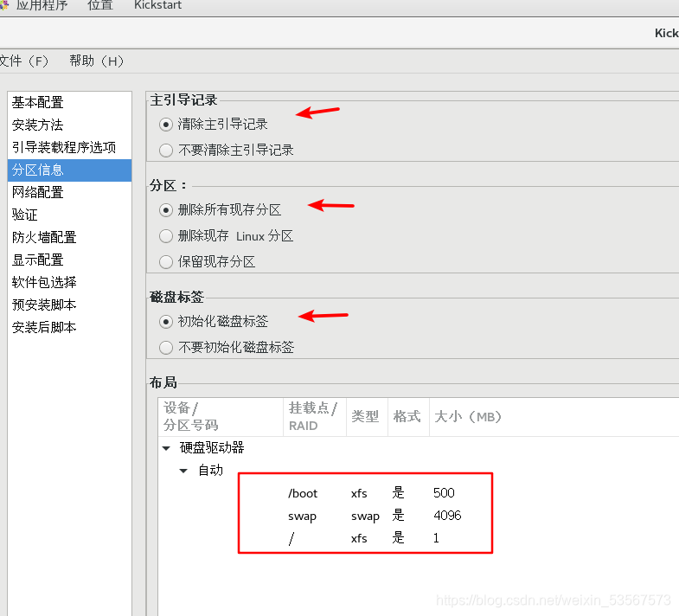Collapse the 自动 tree node
The width and height of the screenshot is (679, 616).
183,471
